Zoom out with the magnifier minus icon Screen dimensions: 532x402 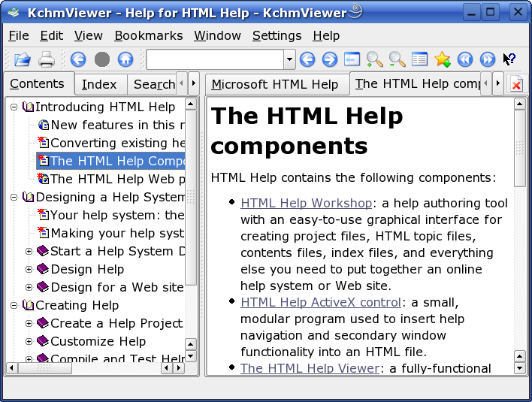tap(397, 59)
